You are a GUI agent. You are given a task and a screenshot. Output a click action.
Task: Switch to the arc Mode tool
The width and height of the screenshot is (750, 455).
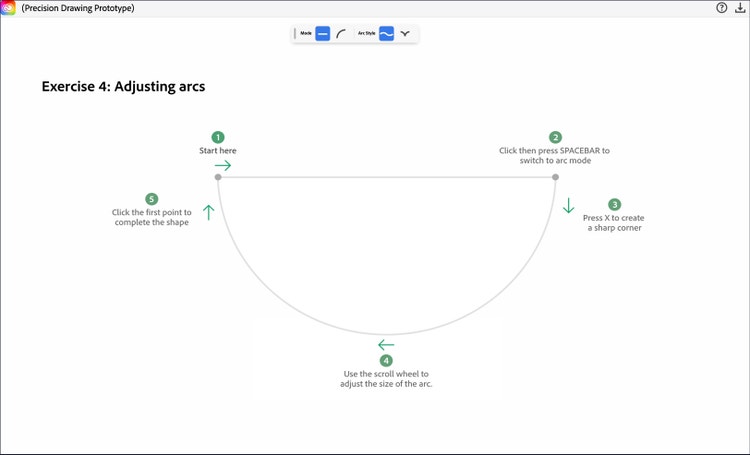(x=341, y=33)
